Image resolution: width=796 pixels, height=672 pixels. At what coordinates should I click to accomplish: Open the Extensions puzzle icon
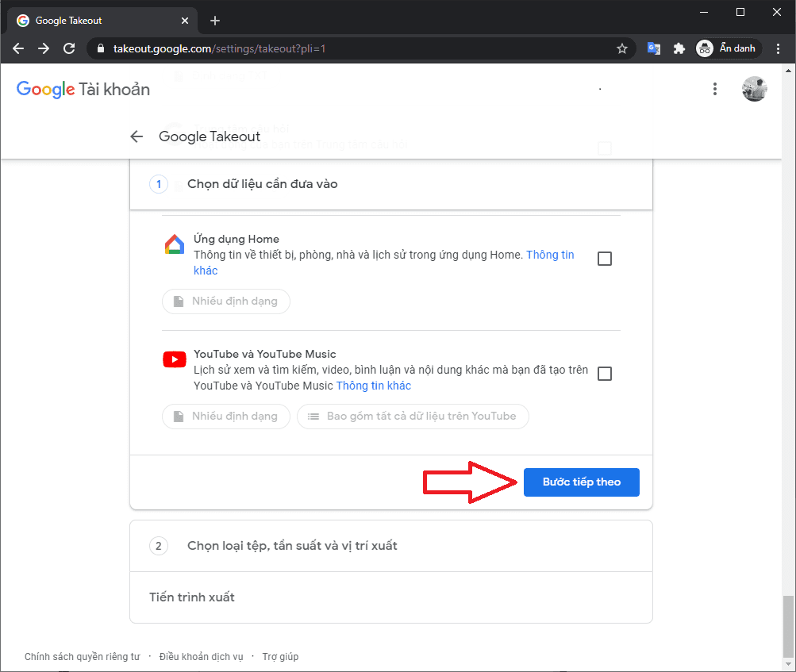point(679,48)
